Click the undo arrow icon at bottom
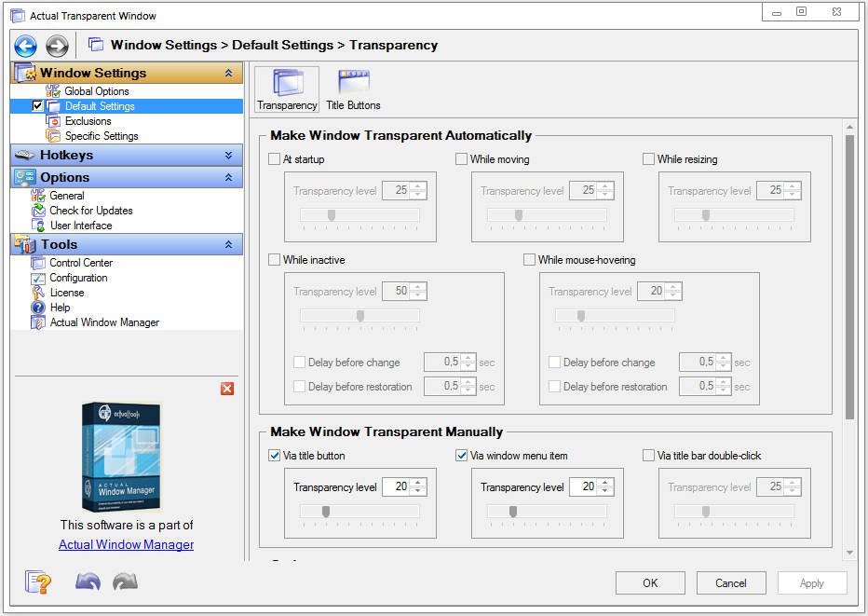The height and width of the screenshot is (616, 868). click(88, 582)
